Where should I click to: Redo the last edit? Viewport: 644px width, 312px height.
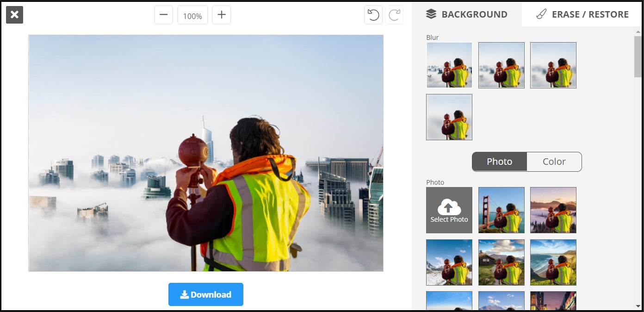point(395,15)
